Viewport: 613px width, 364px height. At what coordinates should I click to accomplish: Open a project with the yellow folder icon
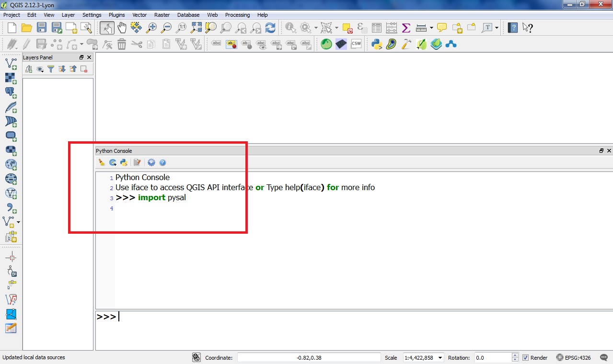click(x=26, y=28)
